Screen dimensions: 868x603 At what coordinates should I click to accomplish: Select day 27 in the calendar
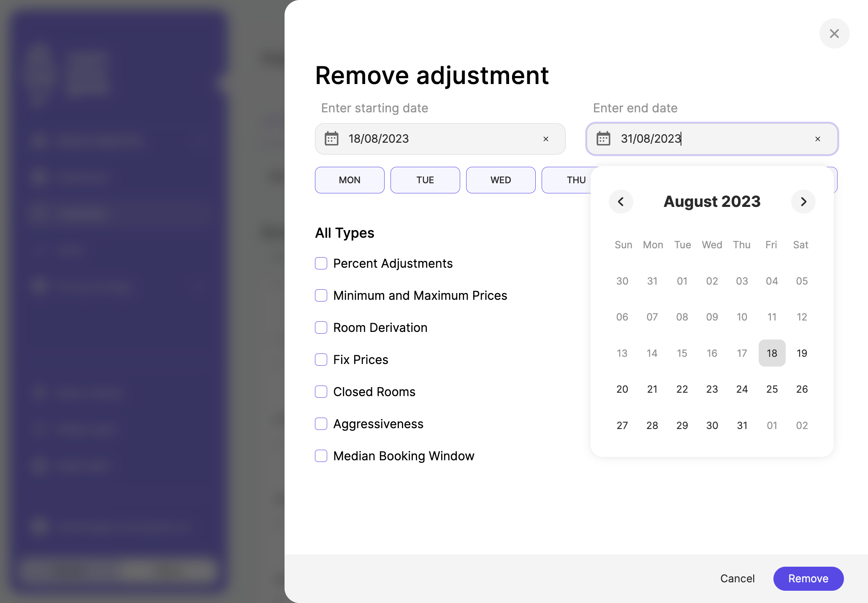622,425
